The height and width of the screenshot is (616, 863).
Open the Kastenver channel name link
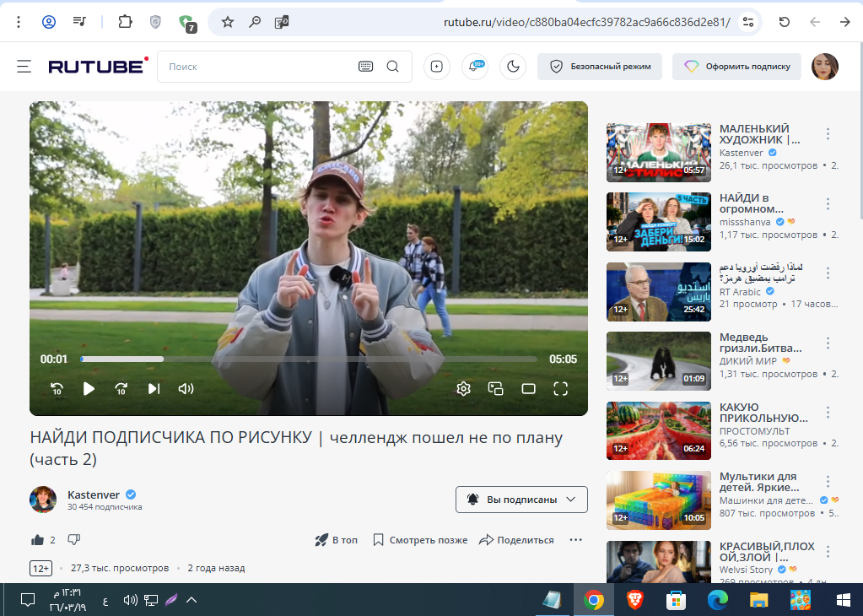(94, 494)
